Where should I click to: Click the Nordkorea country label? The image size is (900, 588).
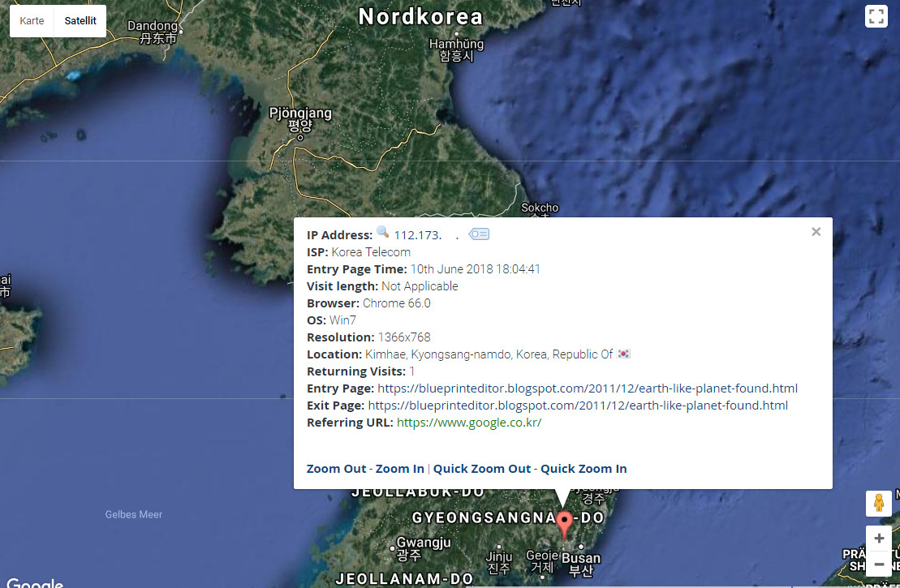420,16
